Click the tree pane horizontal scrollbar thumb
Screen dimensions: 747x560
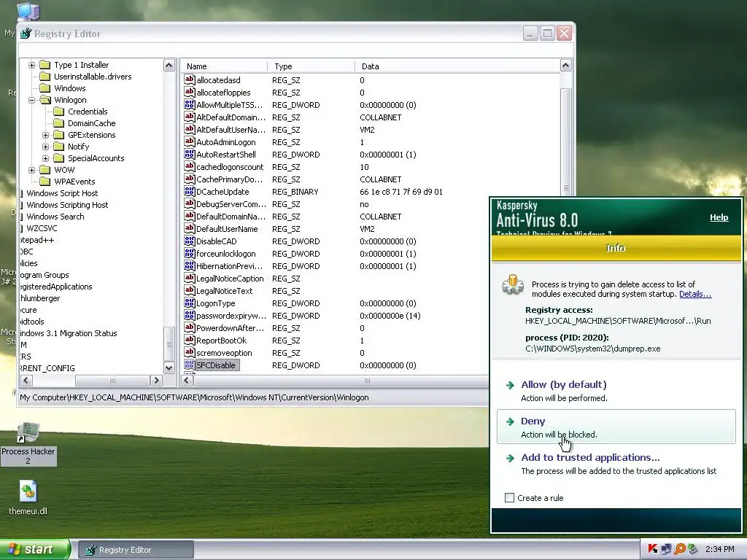[112, 380]
